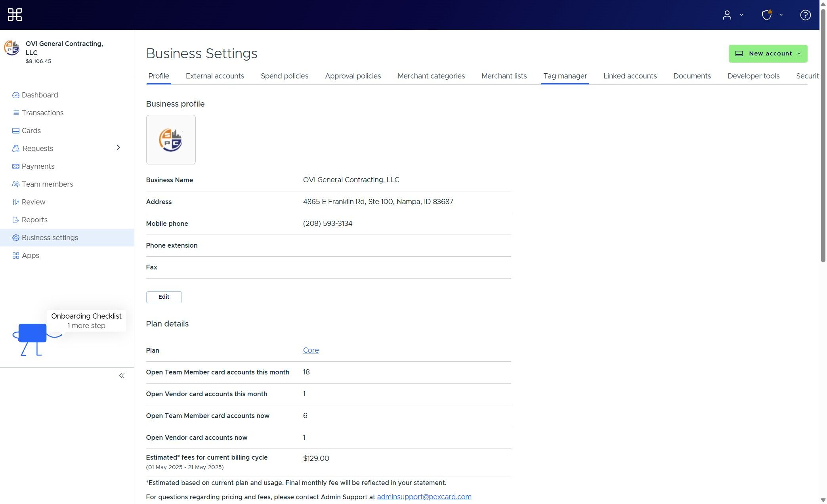Image resolution: width=827 pixels, height=504 pixels.
Task: Open the Reports section
Action: pyautogui.click(x=35, y=220)
